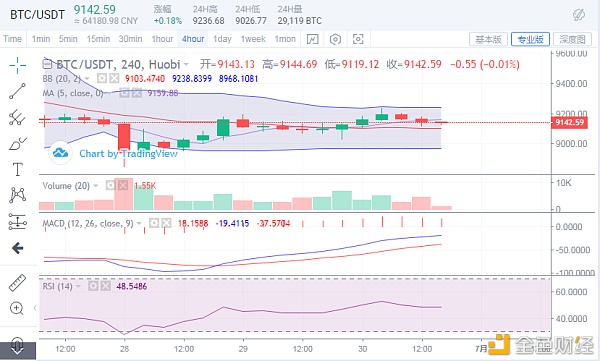Image resolution: width=600 pixels, height=361 pixels.
Task: Select the brush drawing tool
Action: pyautogui.click(x=18, y=143)
